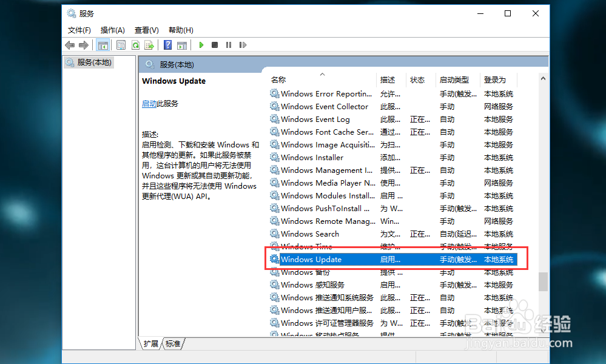This screenshot has width=606, height=364.
Task: Click the gear icon of Windows Image Acquisition
Action: point(274,144)
